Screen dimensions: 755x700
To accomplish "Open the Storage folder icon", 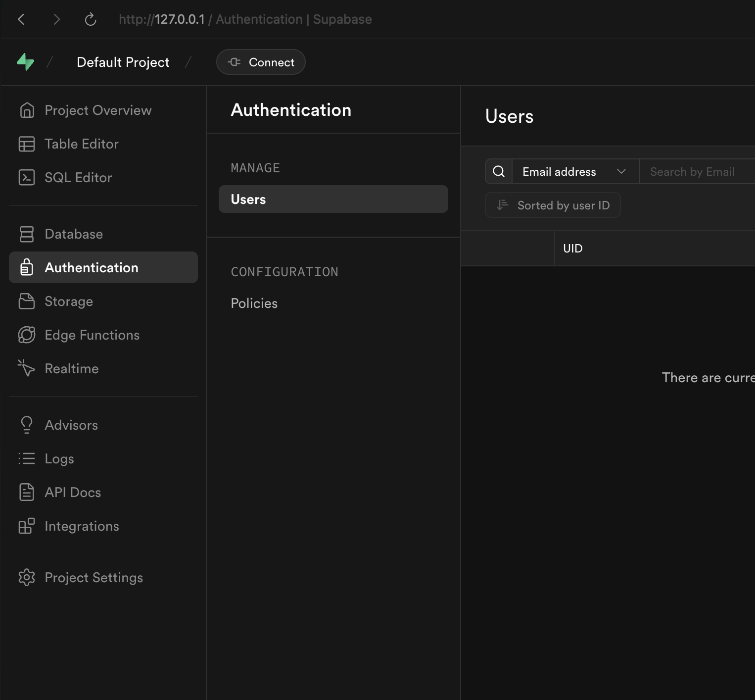I will point(27,301).
